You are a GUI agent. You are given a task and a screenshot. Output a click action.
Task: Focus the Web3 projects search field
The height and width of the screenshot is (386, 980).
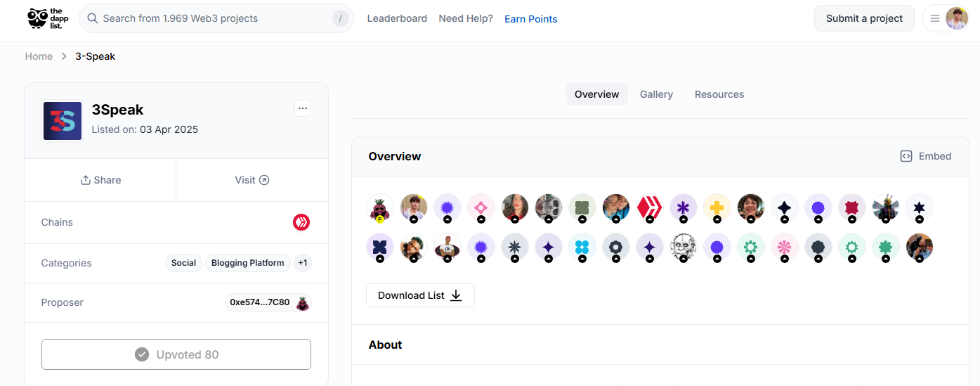(x=216, y=18)
